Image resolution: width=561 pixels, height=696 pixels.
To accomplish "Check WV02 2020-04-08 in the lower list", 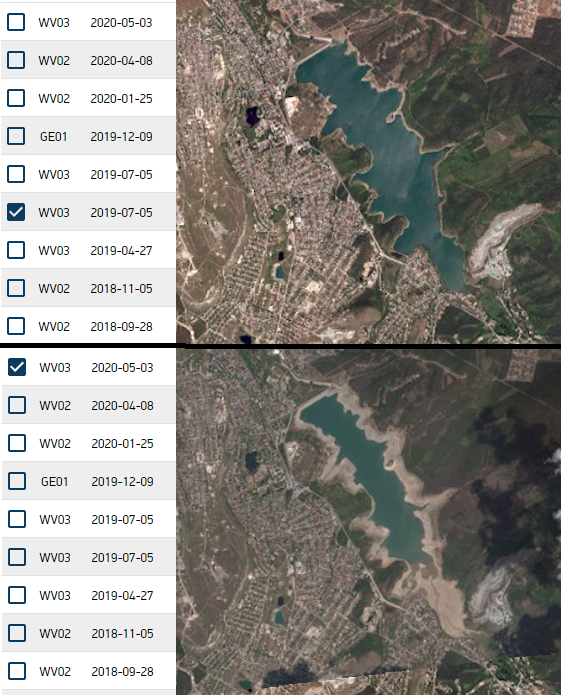I will point(17,405).
